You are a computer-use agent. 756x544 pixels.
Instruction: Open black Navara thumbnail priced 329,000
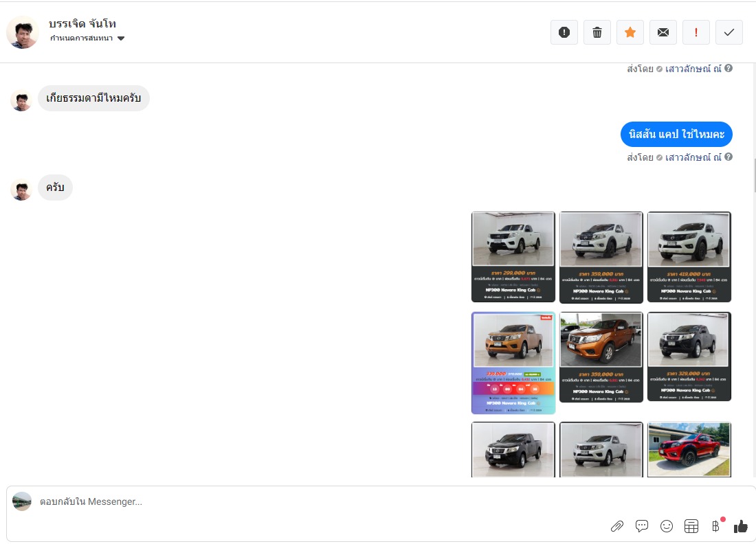[689, 356]
